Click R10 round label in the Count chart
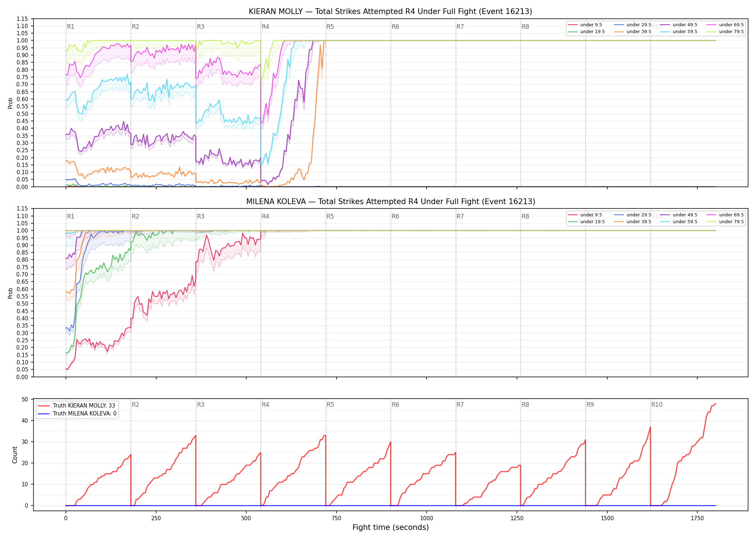The width and height of the screenshot is (756, 540). coord(657,405)
